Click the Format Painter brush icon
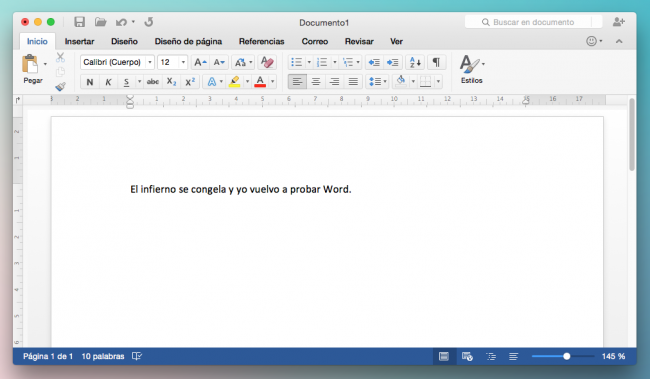This screenshot has width=650, height=379. click(x=61, y=87)
